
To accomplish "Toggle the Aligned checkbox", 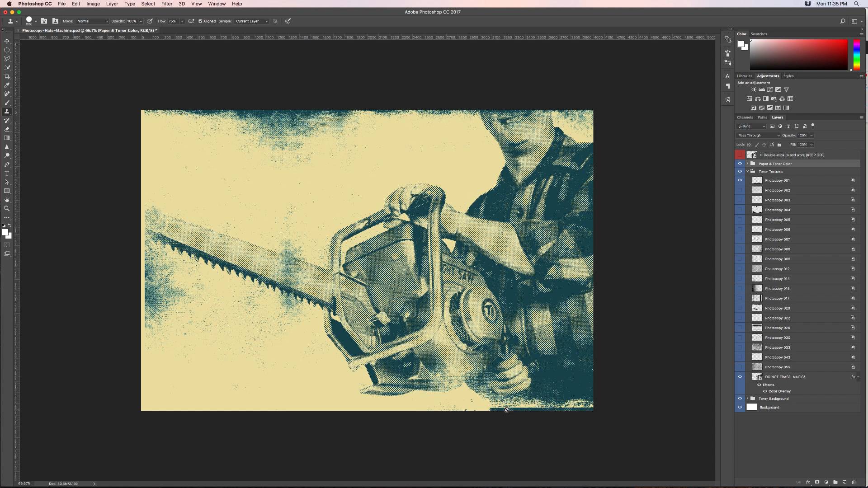I will click(x=200, y=21).
